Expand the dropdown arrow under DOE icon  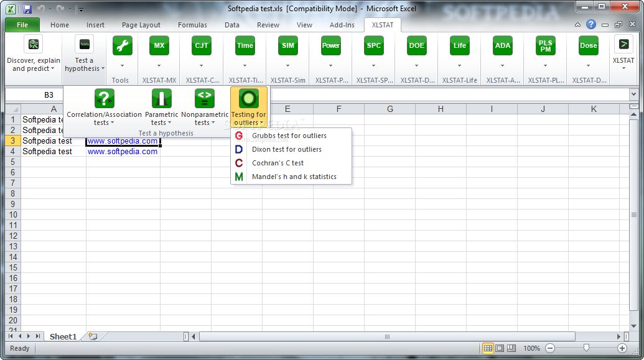point(416,66)
